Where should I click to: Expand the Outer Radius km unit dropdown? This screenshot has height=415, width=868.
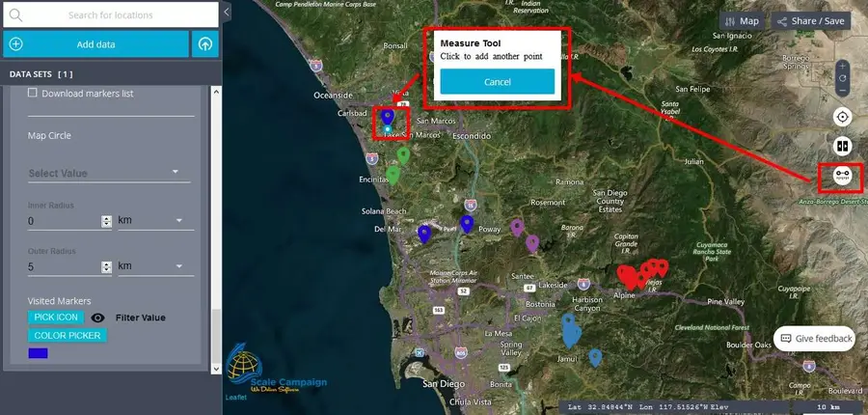[x=150, y=266]
